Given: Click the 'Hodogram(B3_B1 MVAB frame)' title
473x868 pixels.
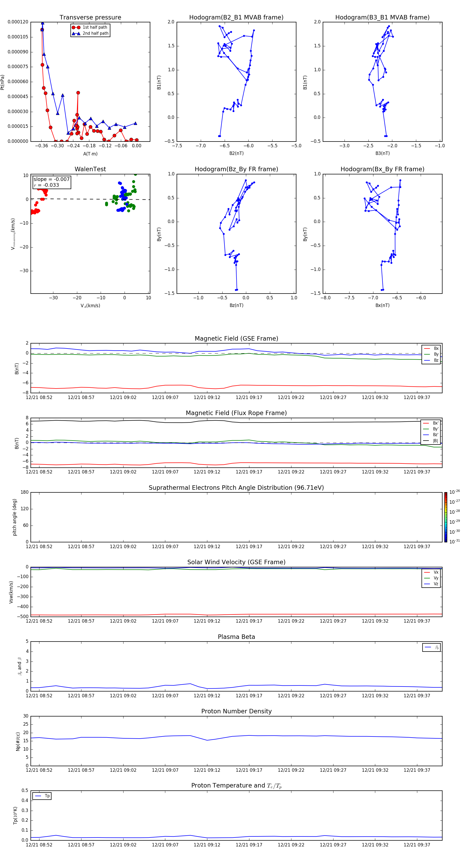Looking at the screenshot, I should pos(382,18).
